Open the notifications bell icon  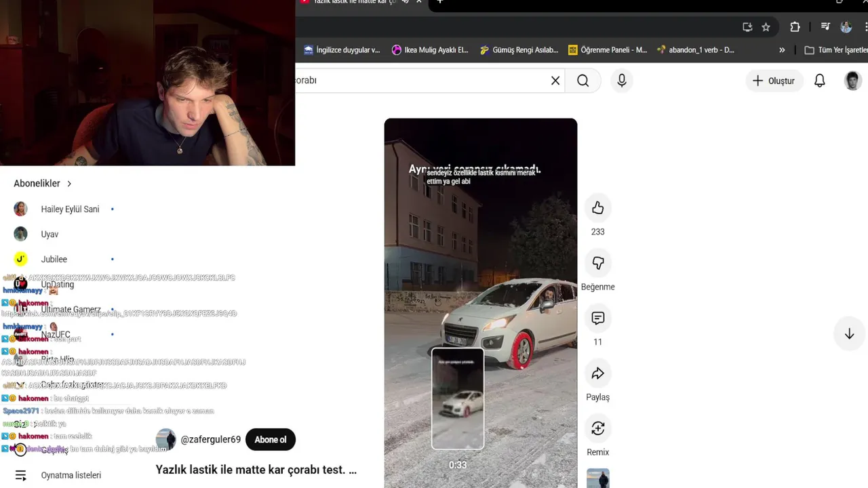point(820,81)
